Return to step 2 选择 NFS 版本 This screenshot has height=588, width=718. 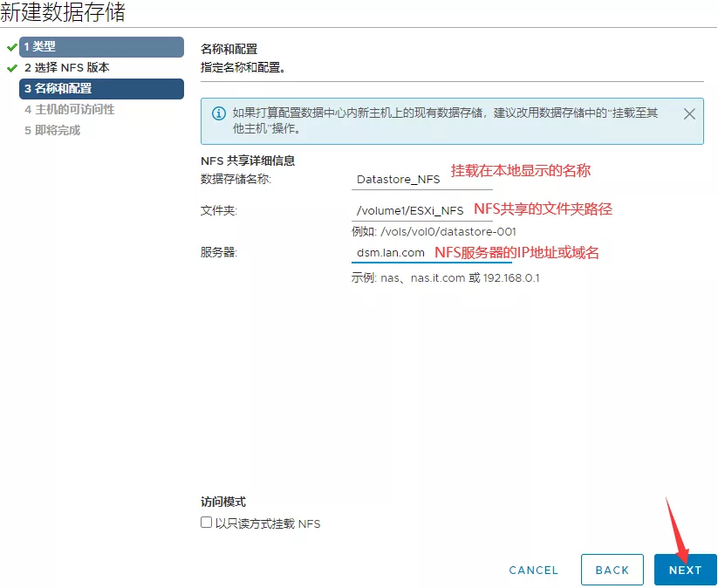67,67
